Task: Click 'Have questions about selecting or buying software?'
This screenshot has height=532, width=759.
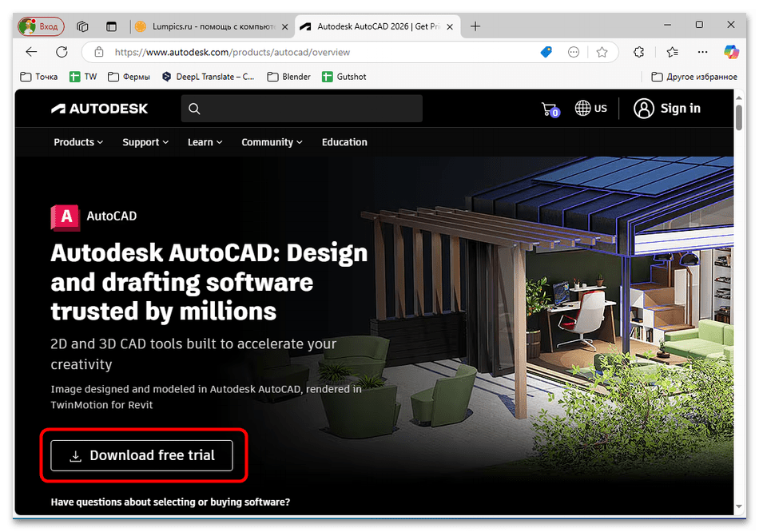Action: click(x=170, y=502)
